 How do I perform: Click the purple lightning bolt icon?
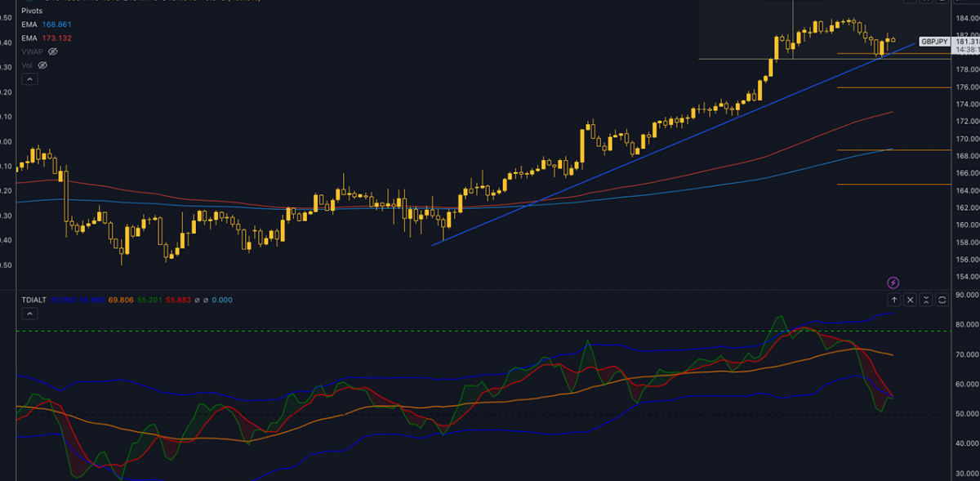[893, 283]
